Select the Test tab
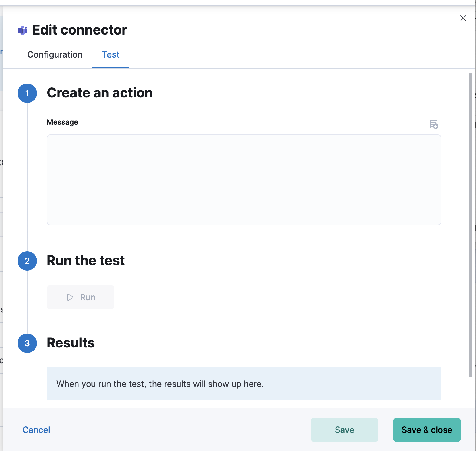The width and height of the screenshot is (476, 451). (x=111, y=54)
